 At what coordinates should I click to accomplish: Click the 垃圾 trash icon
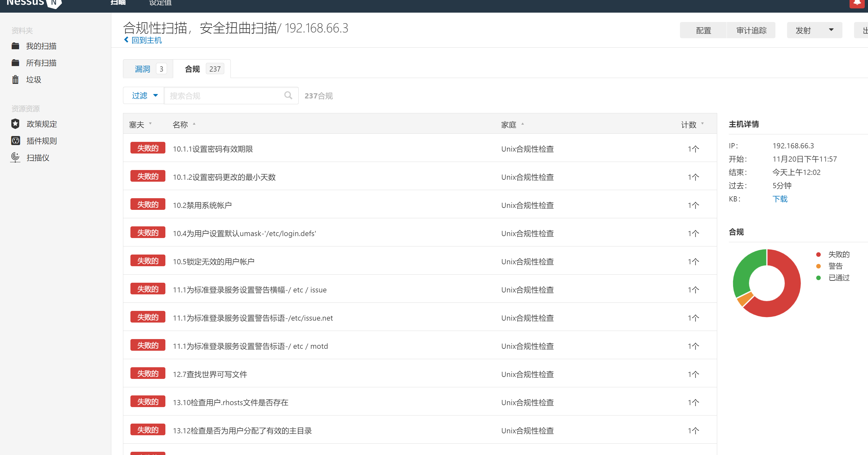point(15,80)
